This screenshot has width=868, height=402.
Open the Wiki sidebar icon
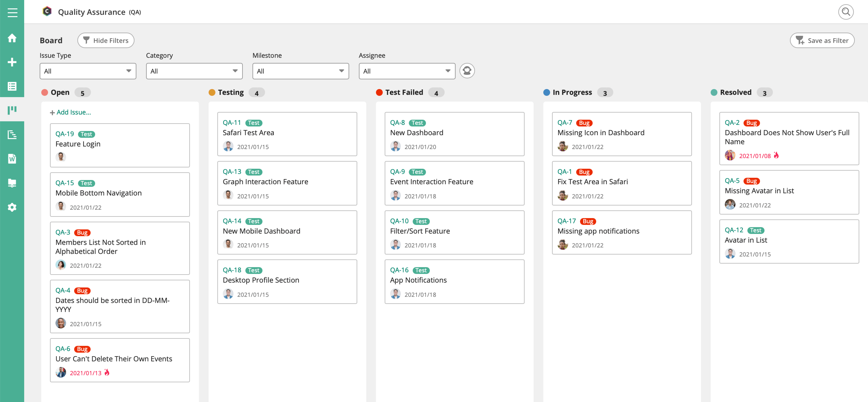click(x=12, y=159)
